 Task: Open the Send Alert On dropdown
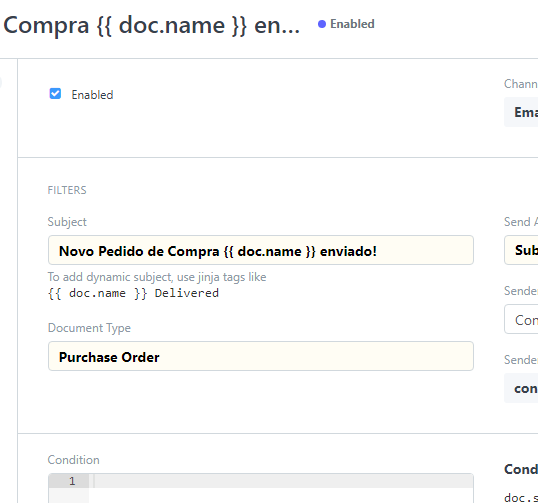(521, 250)
